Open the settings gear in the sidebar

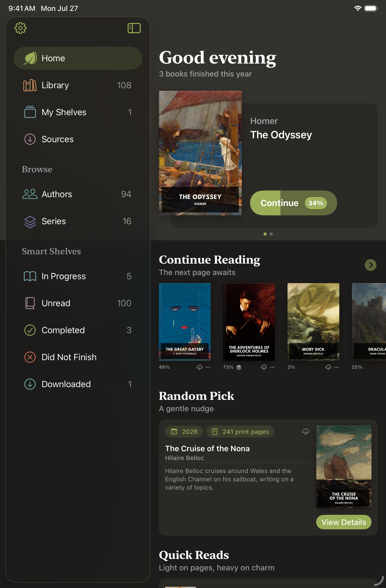(20, 28)
